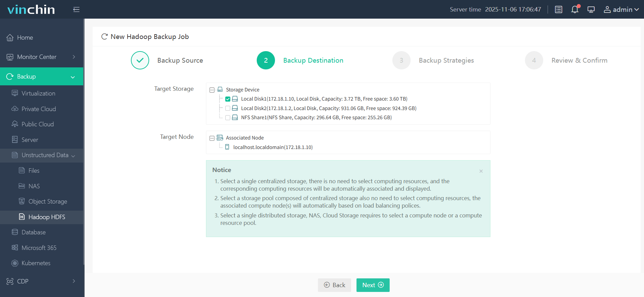This screenshot has height=297, width=644.
Task: Open the task list icon in header
Action: coord(558,9)
